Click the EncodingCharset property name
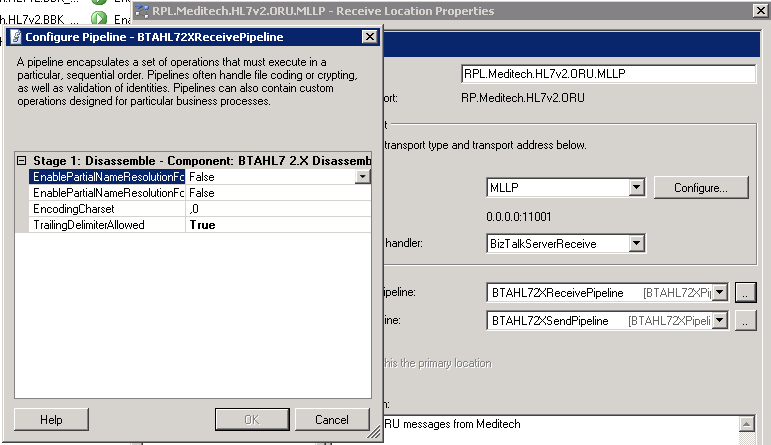 107,209
